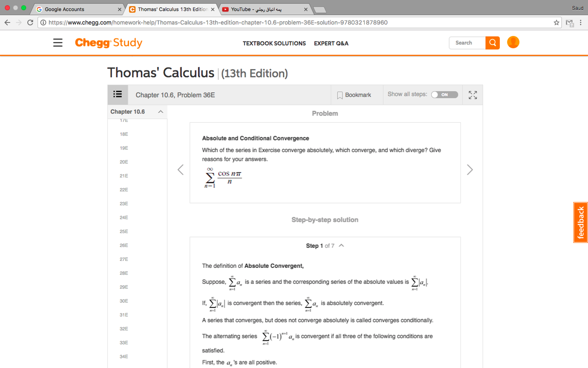This screenshot has height=368, width=588.
Task: Collapse the Chapter 10.6 section
Action: tap(160, 112)
